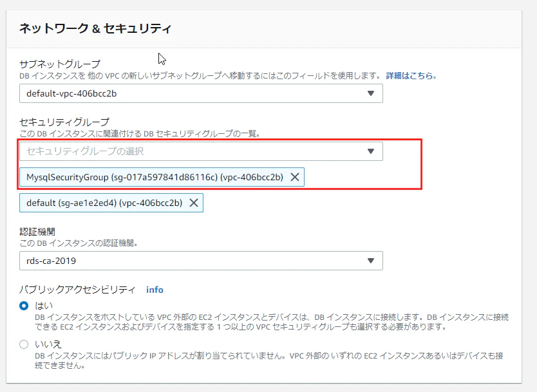Click the はい option label text
The width and height of the screenshot is (537, 392).
pyautogui.click(x=44, y=306)
